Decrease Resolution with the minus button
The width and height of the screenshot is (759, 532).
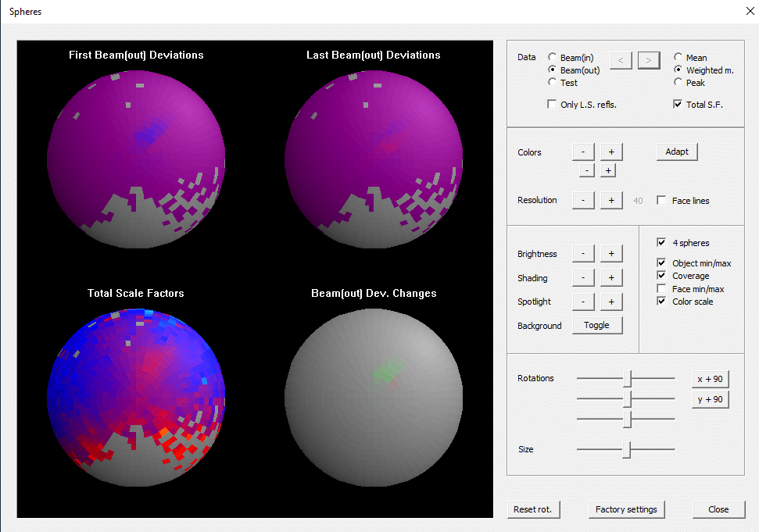(x=583, y=201)
